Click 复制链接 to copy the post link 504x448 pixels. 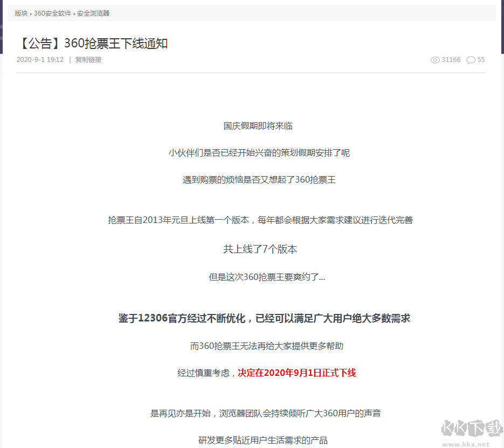(88, 60)
